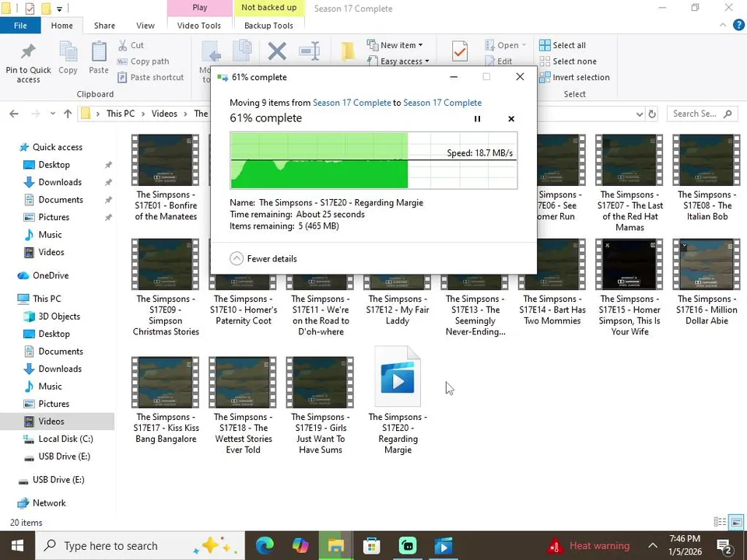The width and height of the screenshot is (747, 560).
Task: Select S17E08 The Italian Bob video
Action: point(707,177)
